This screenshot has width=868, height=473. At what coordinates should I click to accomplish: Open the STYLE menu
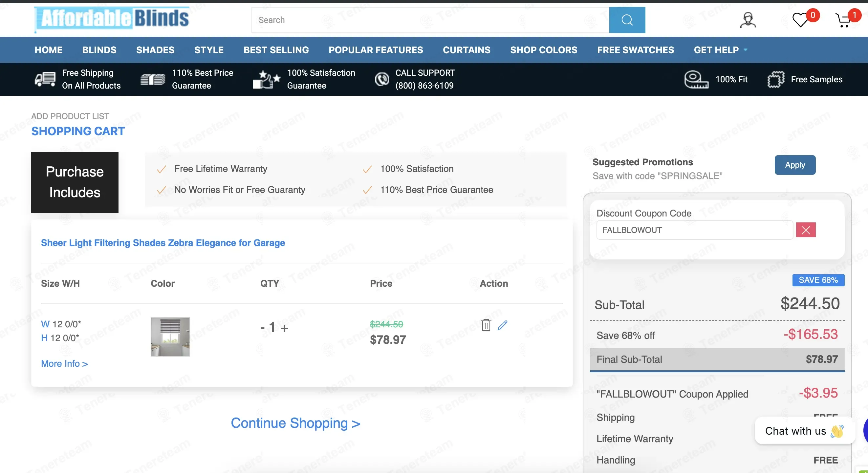coord(209,50)
